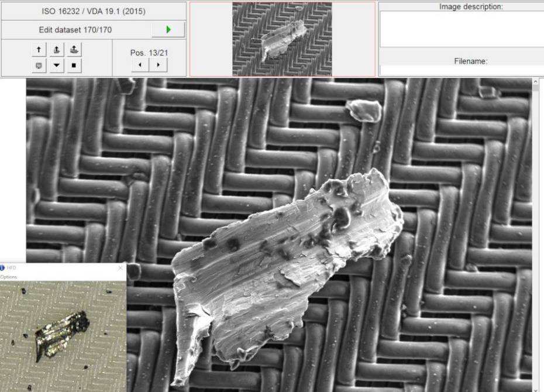Click the up arrow with tray icon
The image size is (544, 392).
tap(56, 50)
